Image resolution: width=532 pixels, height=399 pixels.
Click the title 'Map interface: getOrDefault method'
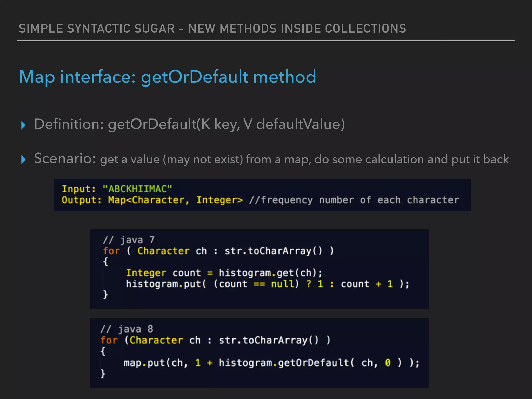(x=168, y=77)
